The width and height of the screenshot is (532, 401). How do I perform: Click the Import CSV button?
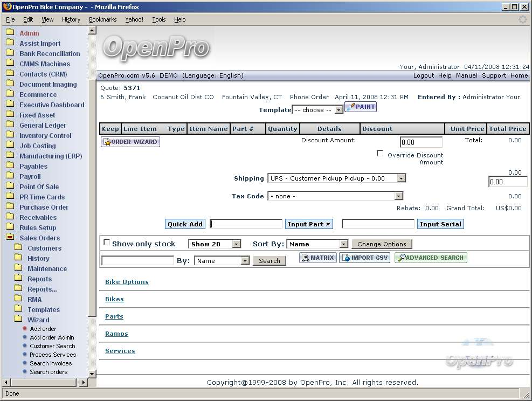click(x=364, y=258)
